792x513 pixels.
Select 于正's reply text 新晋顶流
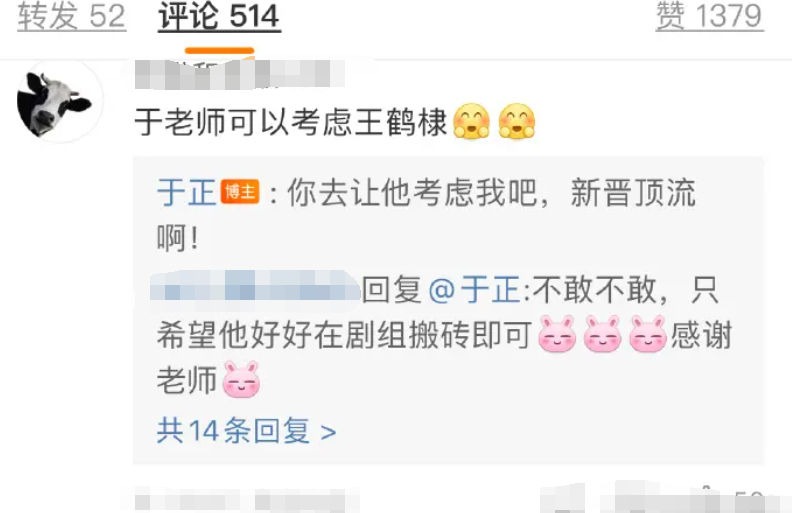coord(633,192)
